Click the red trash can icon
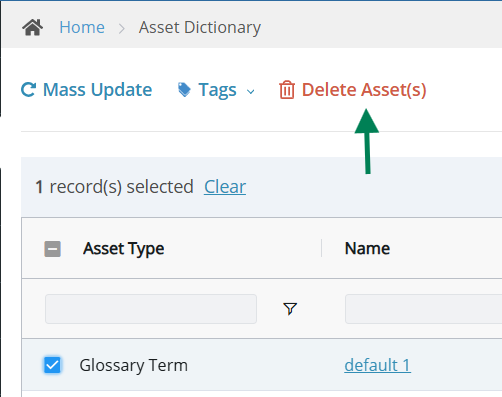Viewport: 502px width, 397px height. (287, 90)
